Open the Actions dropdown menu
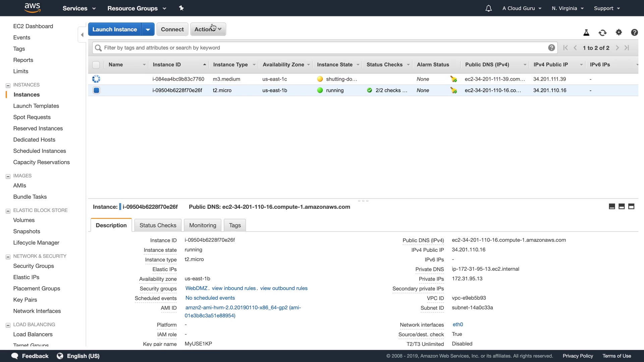Screen dimensions: 644x362 [208, 29]
